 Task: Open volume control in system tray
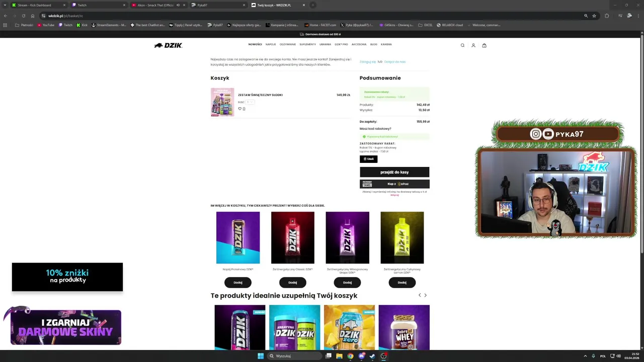[618, 356]
